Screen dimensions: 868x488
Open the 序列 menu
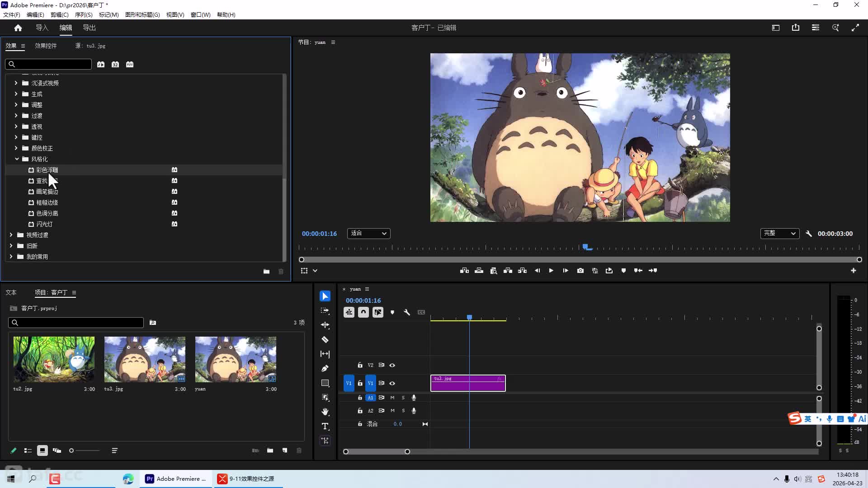(x=84, y=15)
